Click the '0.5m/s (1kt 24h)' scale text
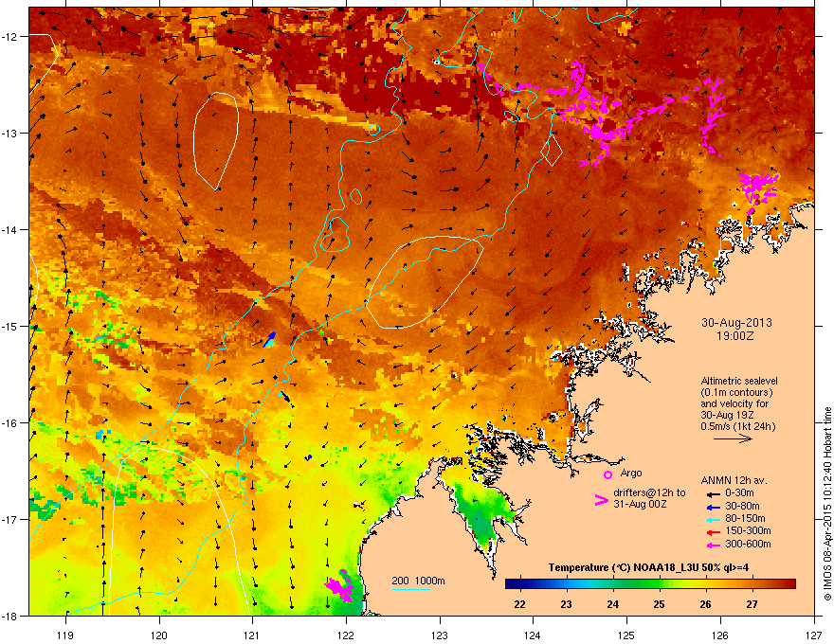 [x=737, y=426]
